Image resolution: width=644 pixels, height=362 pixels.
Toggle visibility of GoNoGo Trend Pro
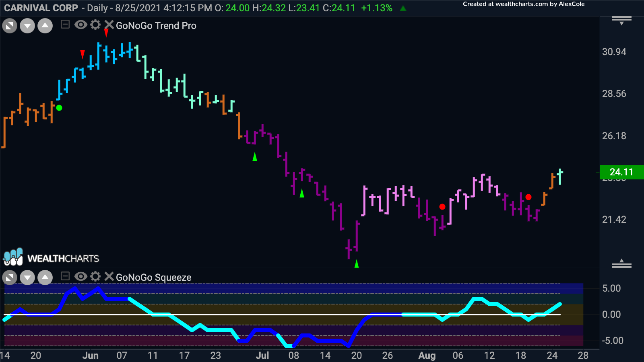81,25
